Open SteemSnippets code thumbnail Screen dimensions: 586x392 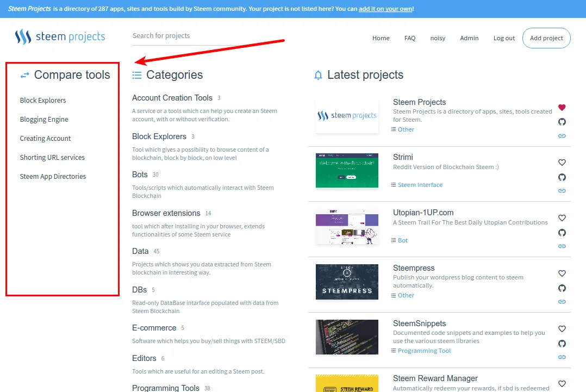347,337
